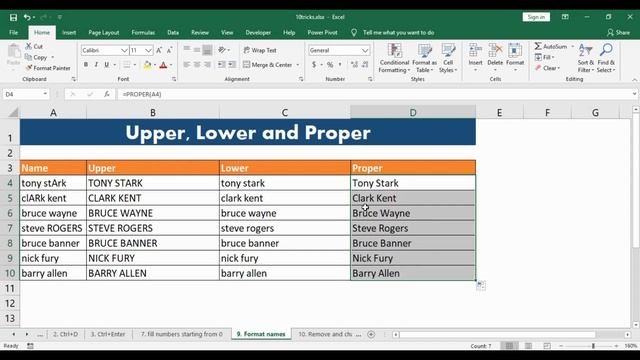Change font color with the red A
Screen dimensions: 640x360
click(x=163, y=64)
